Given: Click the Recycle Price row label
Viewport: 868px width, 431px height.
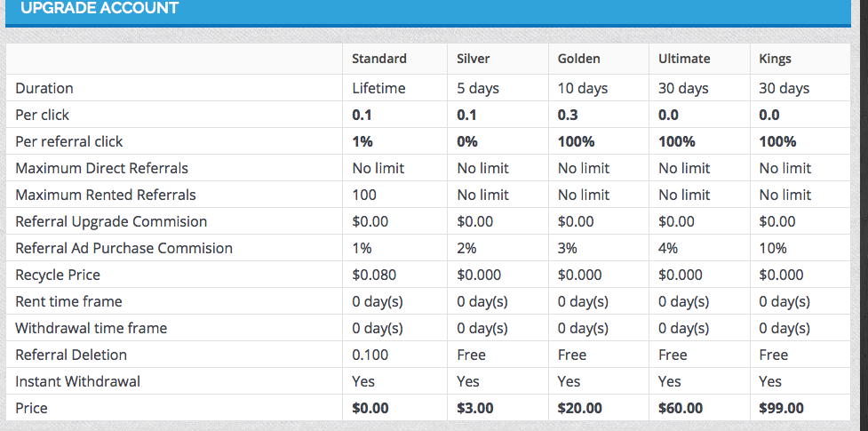Looking at the screenshot, I should [58, 275].
